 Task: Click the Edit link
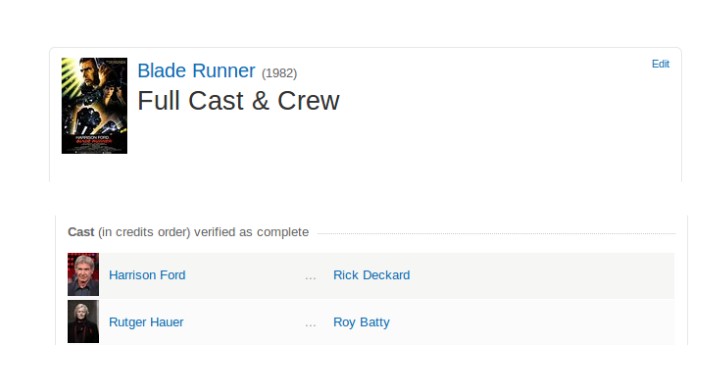coord(660,64)
